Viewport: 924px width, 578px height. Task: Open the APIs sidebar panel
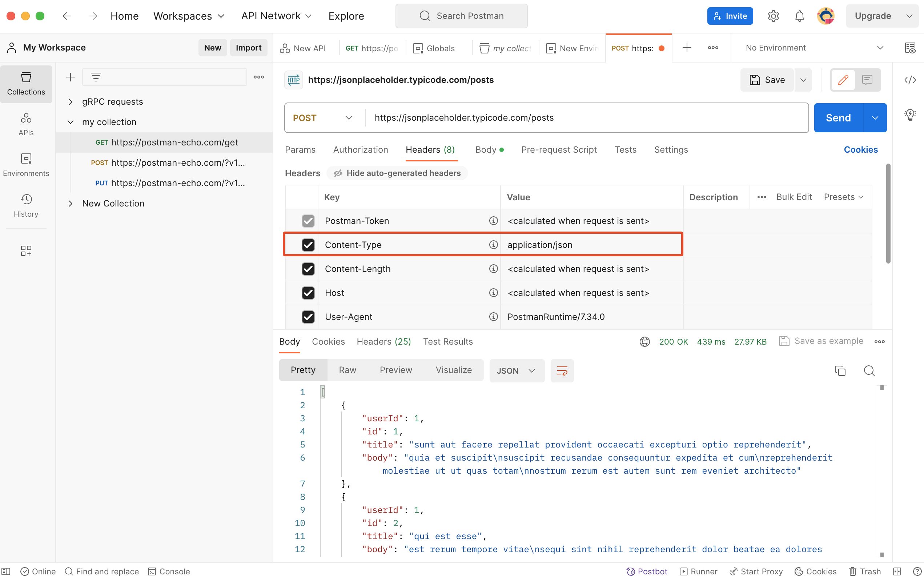[26, 124]
